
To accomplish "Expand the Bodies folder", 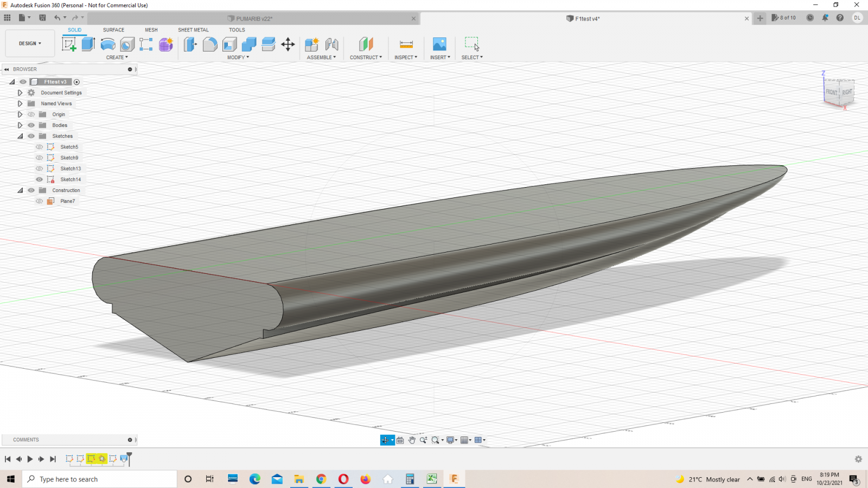I will [20, 125].
